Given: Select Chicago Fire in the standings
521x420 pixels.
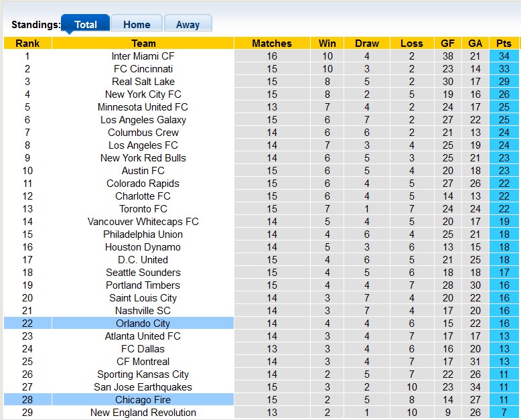Looking at the screenshot, I should [x=143, y=400].
